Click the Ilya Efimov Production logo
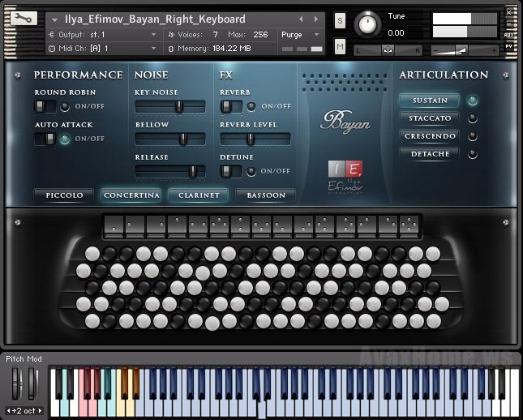Viewport: 523px width, 420px height. (345, 177)
